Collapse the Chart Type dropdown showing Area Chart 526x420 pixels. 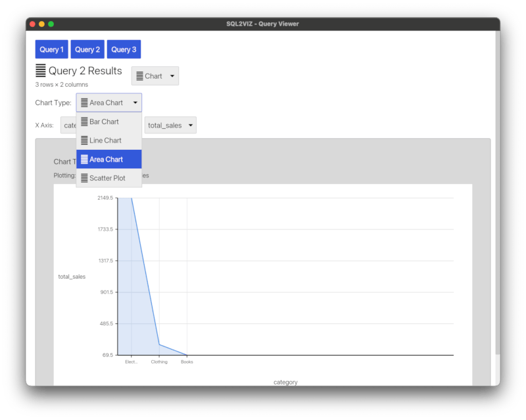coord(108,103)
